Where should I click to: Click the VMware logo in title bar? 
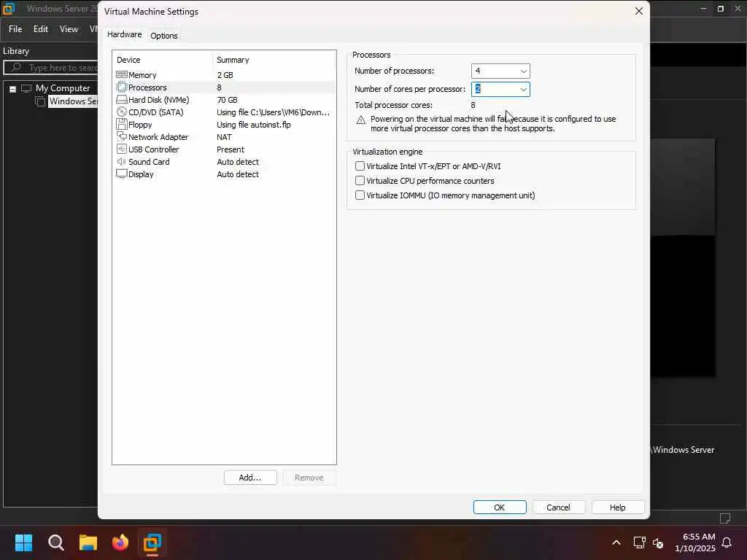tap(9, 8)
